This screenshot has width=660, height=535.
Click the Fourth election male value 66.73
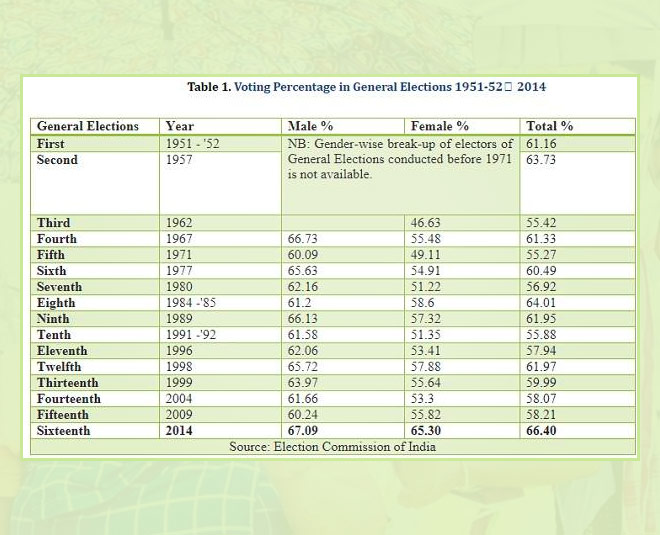point(303,239)
